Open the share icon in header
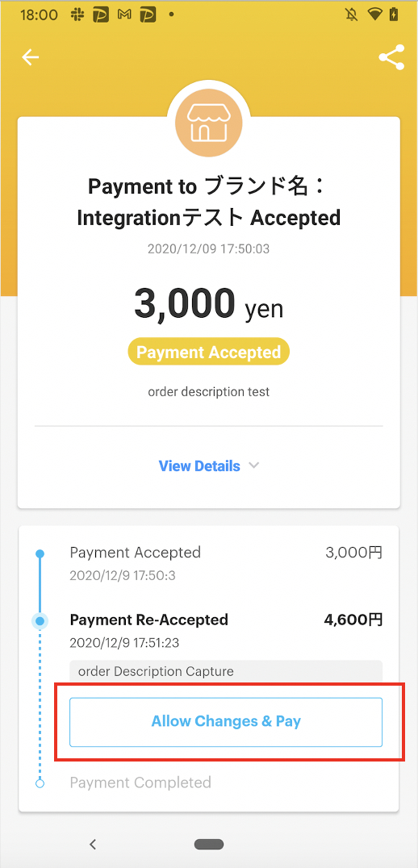 (391, 57)
